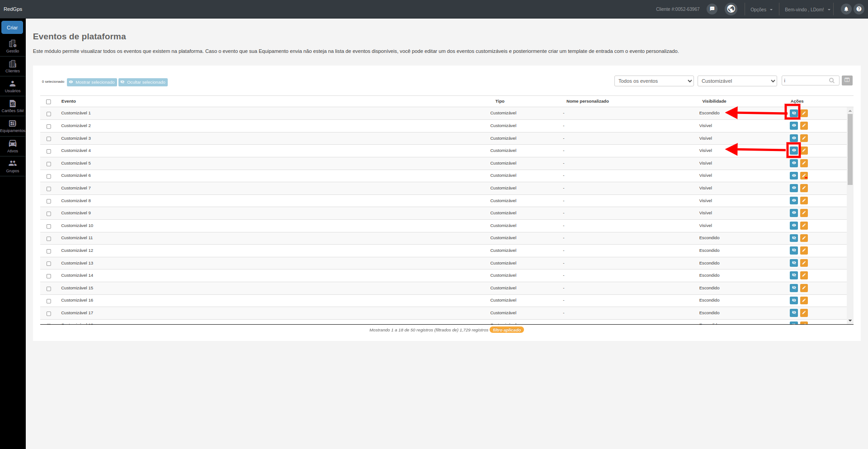
Task: Toggle visibility eye for Customizável 7
Action: tap(794, 188)
